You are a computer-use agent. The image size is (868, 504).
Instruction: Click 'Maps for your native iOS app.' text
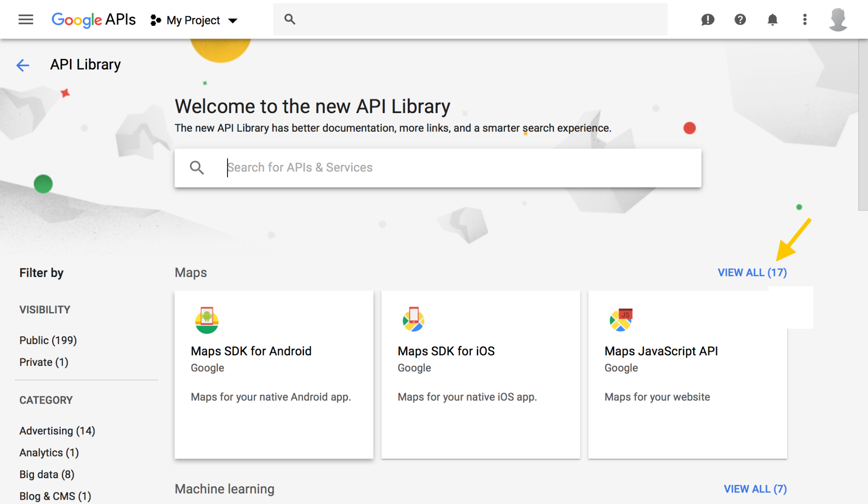467,397
